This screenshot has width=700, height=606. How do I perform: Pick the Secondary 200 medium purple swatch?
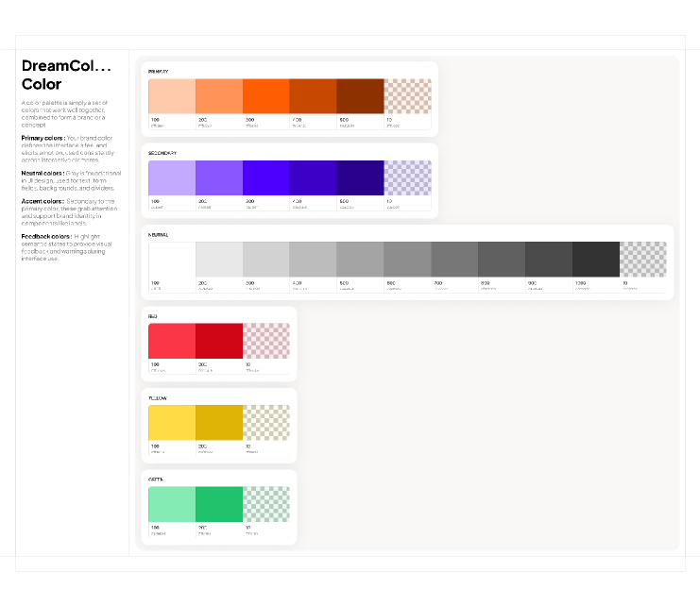(219, 177)
